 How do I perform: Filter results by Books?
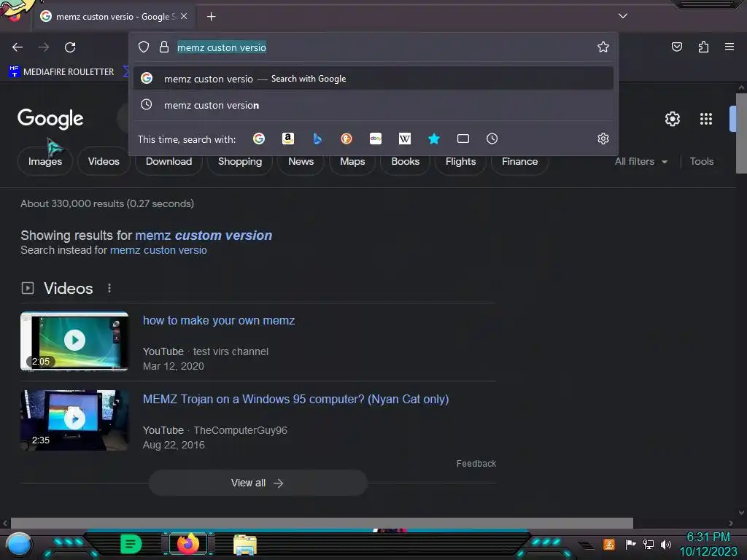point(405,161)
